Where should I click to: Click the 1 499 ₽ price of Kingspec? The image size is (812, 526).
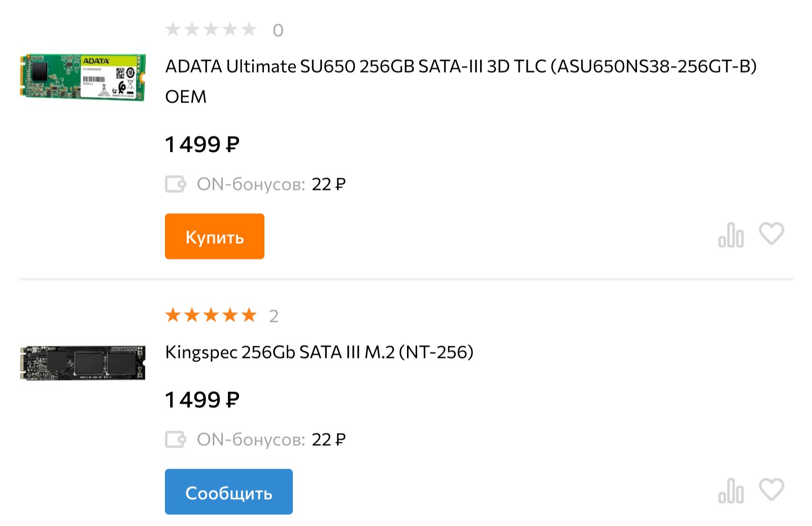[x=202, y=400]
